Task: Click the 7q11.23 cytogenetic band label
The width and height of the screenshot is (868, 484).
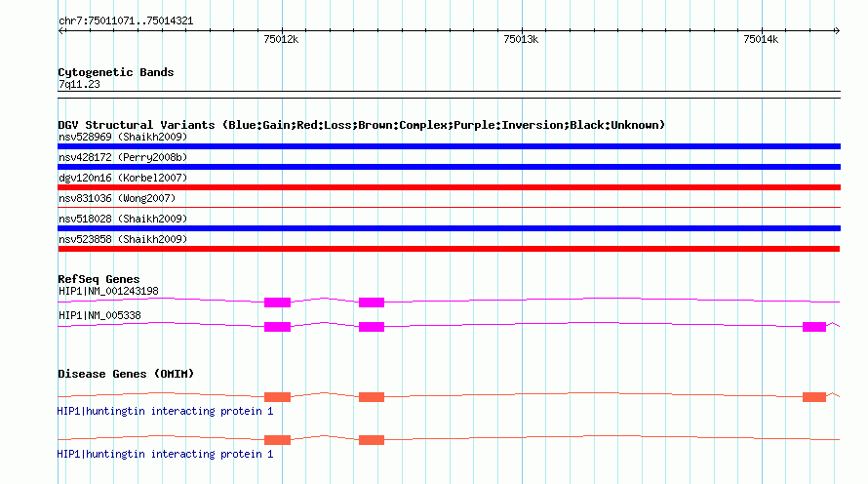Action: [79, 84]
